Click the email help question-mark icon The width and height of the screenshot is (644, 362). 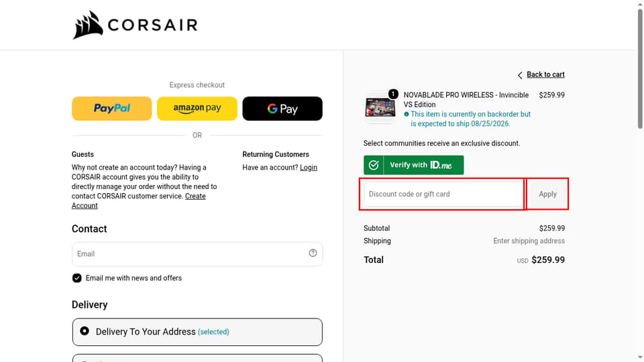pyautogui.click(x=313, y=253)
